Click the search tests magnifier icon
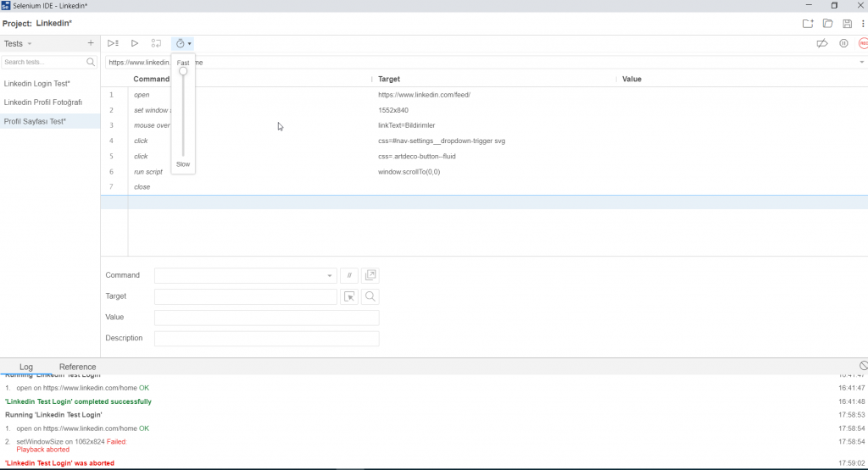Image resolution: width=868 pixels, height=470 pixels. [91, 62]
